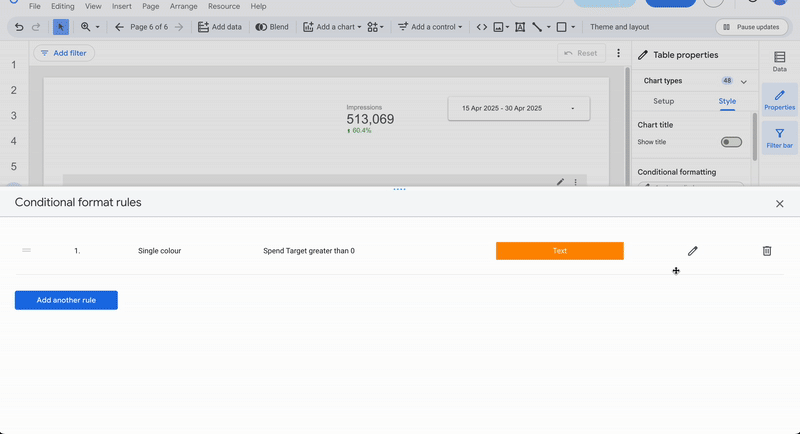The image size is (800, 434).
Task: Open the Resource menu
Action: click(224, 6)
